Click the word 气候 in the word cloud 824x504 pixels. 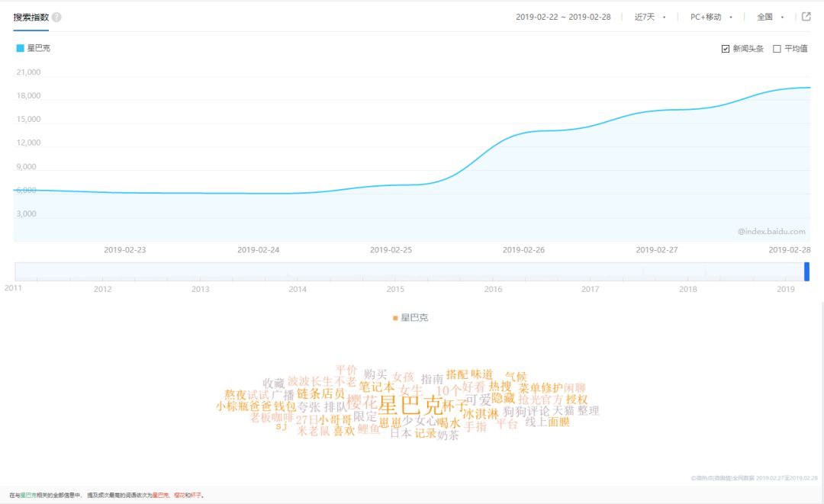click(516, 377)
